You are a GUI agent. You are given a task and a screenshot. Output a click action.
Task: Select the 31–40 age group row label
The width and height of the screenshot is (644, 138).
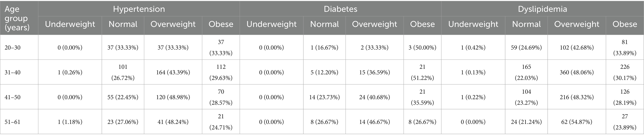click(12, 72)
